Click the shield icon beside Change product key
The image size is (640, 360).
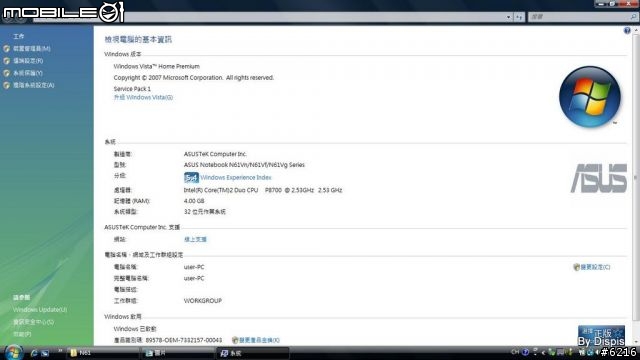[235, 340]
